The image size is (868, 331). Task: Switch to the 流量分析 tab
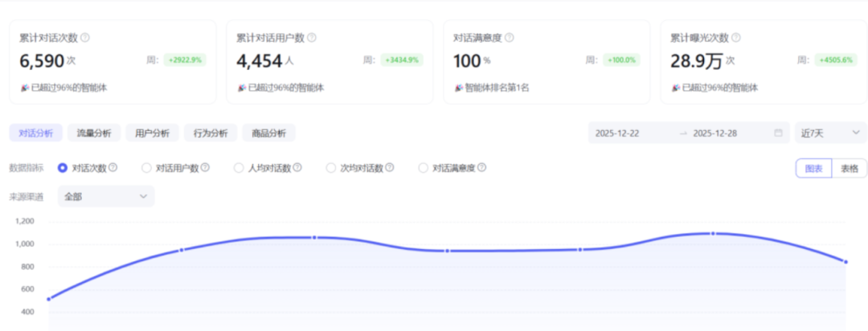tap(94, 133)
